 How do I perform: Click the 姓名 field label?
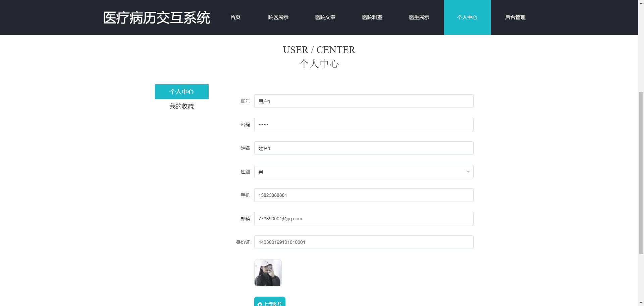coord(245,148)
